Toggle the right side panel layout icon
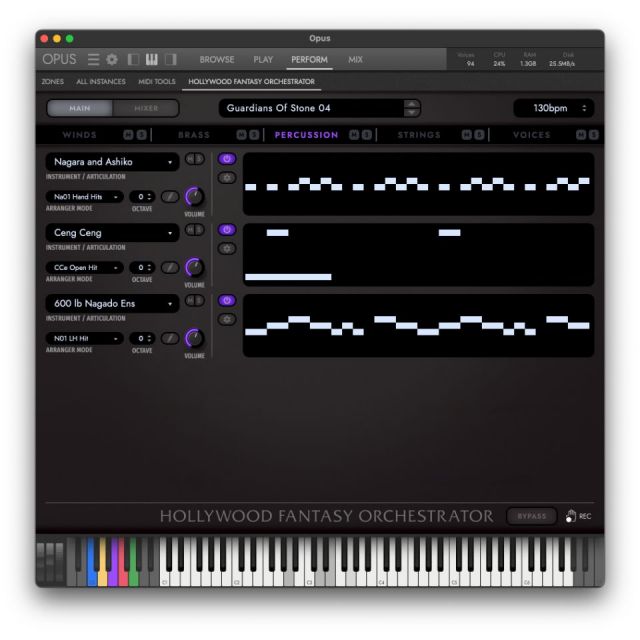640x640 pixels. [170, 60]
